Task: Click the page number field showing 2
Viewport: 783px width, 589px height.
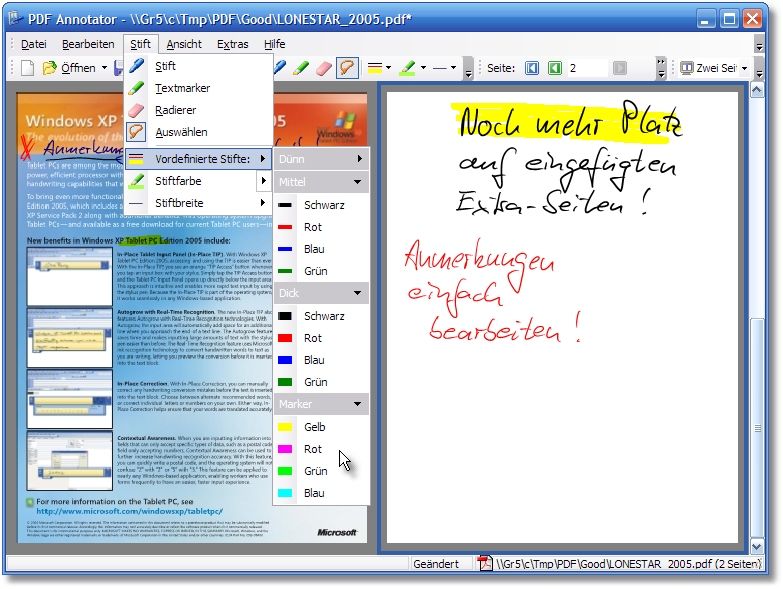Action: coord(587,68)
